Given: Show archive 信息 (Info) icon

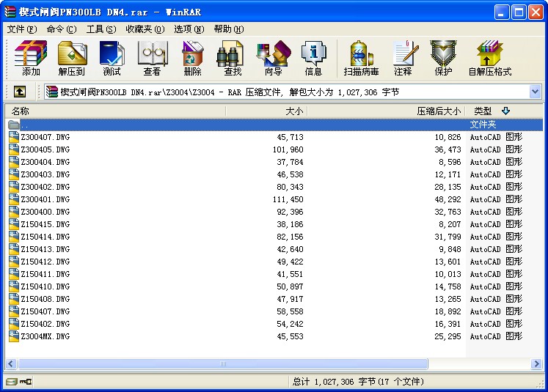Looking at the screenshot, I should point(313,58).
